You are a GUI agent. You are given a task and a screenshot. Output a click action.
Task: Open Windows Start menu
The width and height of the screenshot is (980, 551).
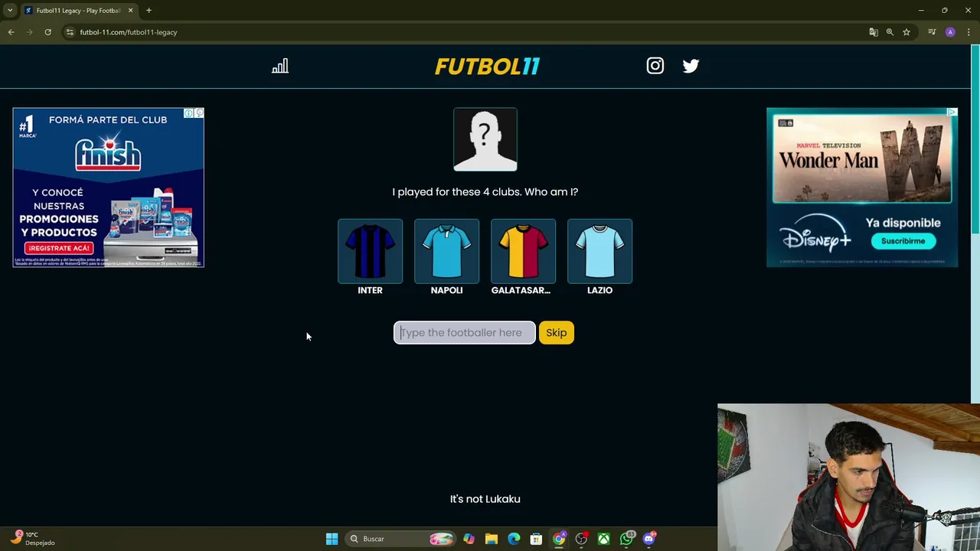[x=332, y=539]
